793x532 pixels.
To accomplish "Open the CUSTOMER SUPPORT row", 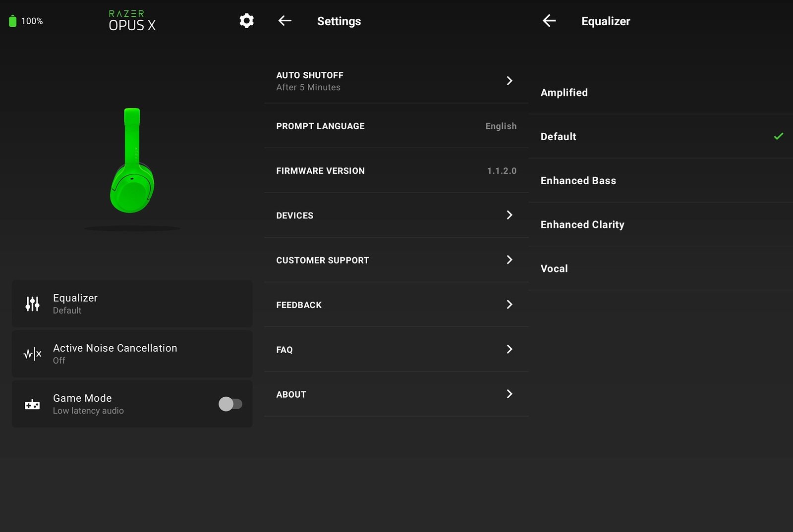I will coord(396,260).
